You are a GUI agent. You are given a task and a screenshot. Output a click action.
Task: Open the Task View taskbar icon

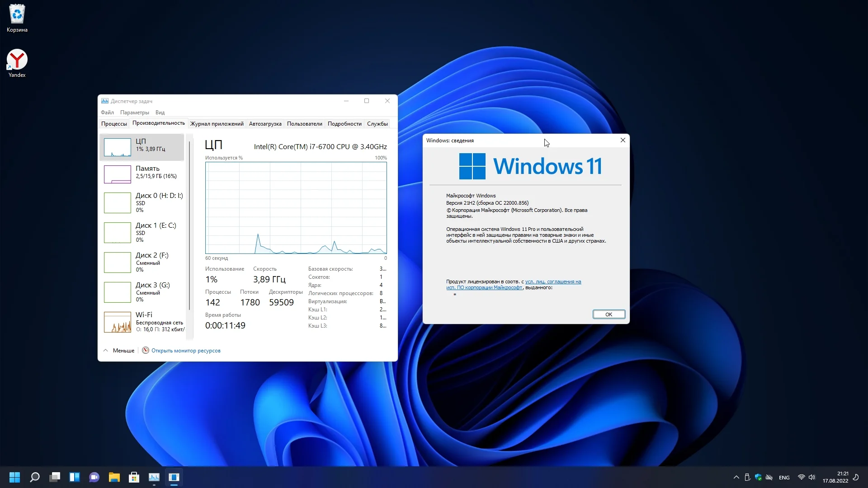tap(55, 477)
